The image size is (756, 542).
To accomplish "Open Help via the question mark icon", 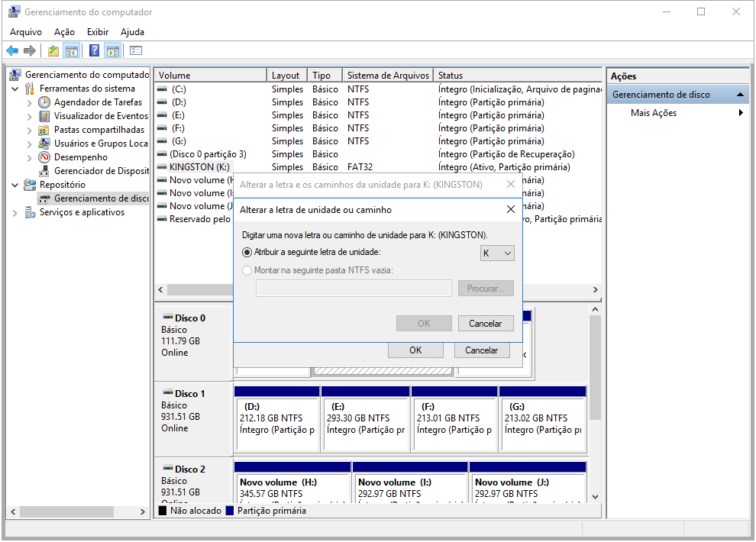I will [x=95, y=51].
